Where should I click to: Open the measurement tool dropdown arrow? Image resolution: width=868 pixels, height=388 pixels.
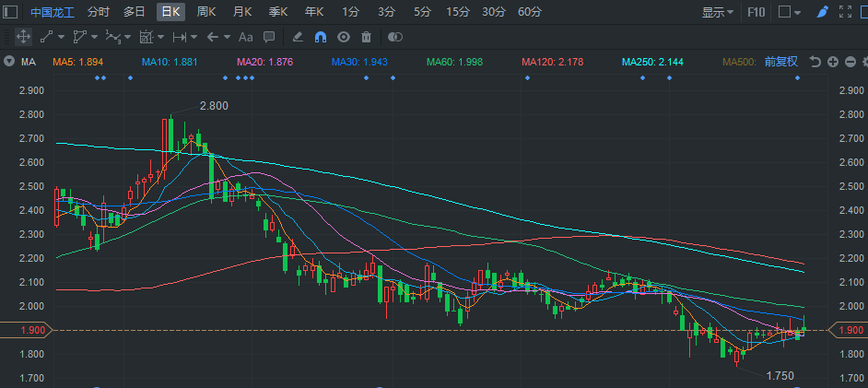pos(160,37)
